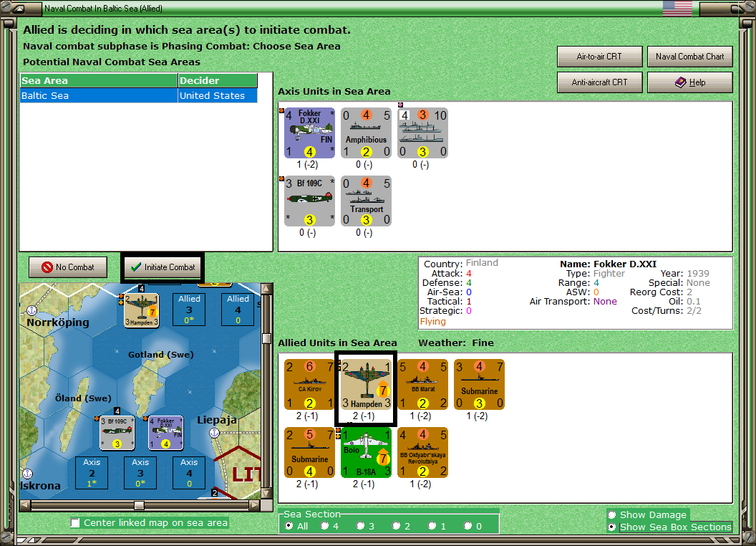Select sea section 4 radio
Image resolution: width=756 pixels, height=546 pixels.
point(324,526)
